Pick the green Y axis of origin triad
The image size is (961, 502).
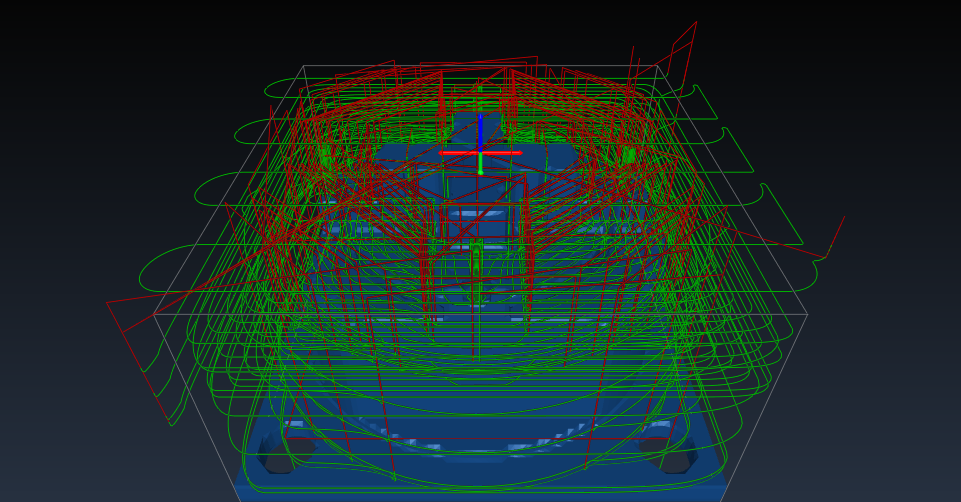click(480, 164)
